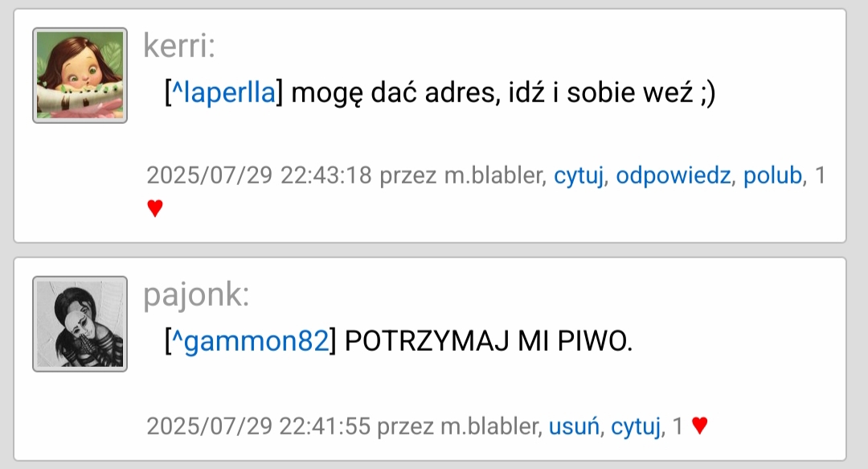This screenshot has width=868, height=469.
Task: Click the red heart on pajonk's post
Action: click(700, 426)
